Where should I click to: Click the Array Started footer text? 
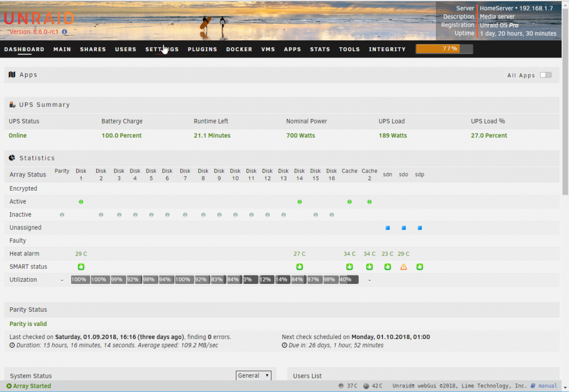[32, 386]
